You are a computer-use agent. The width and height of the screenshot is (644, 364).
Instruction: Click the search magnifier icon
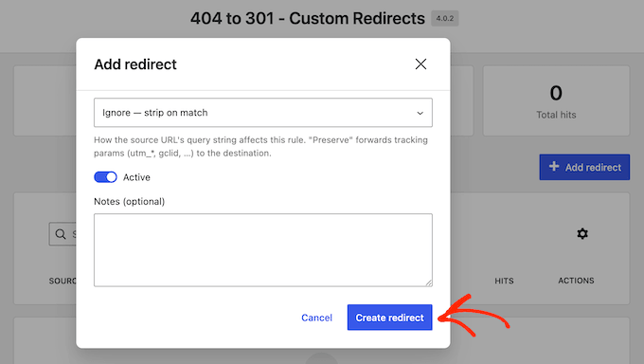61,234
